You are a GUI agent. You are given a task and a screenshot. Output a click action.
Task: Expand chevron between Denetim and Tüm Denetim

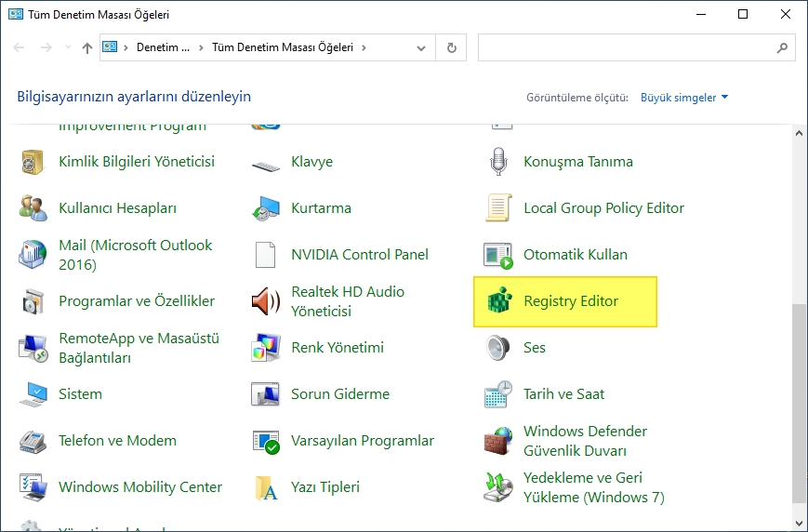tap(201, 47)
